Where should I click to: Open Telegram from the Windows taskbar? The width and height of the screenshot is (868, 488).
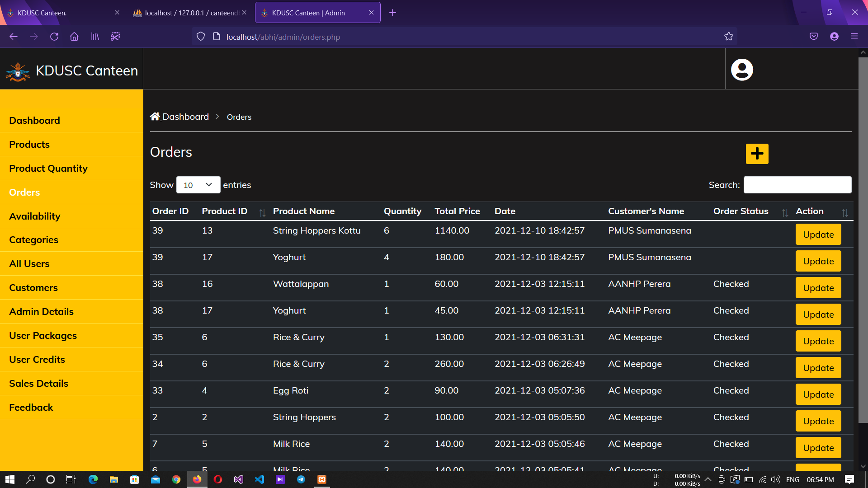pos(301,479)
